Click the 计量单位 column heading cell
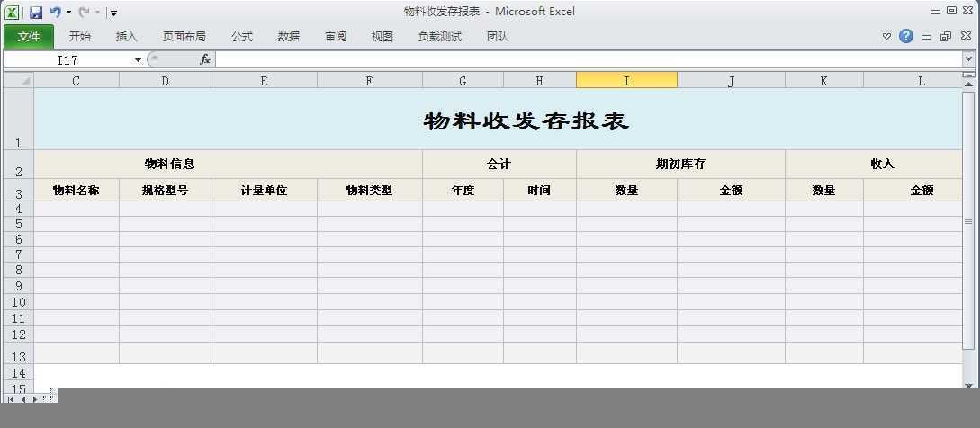 tap(264, 190)
